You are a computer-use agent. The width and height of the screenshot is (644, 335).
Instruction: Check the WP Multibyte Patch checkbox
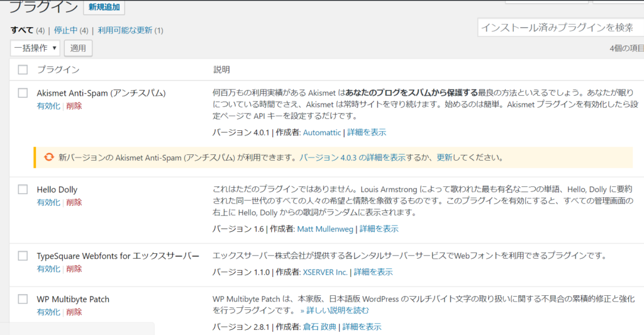tap(23, 299)
